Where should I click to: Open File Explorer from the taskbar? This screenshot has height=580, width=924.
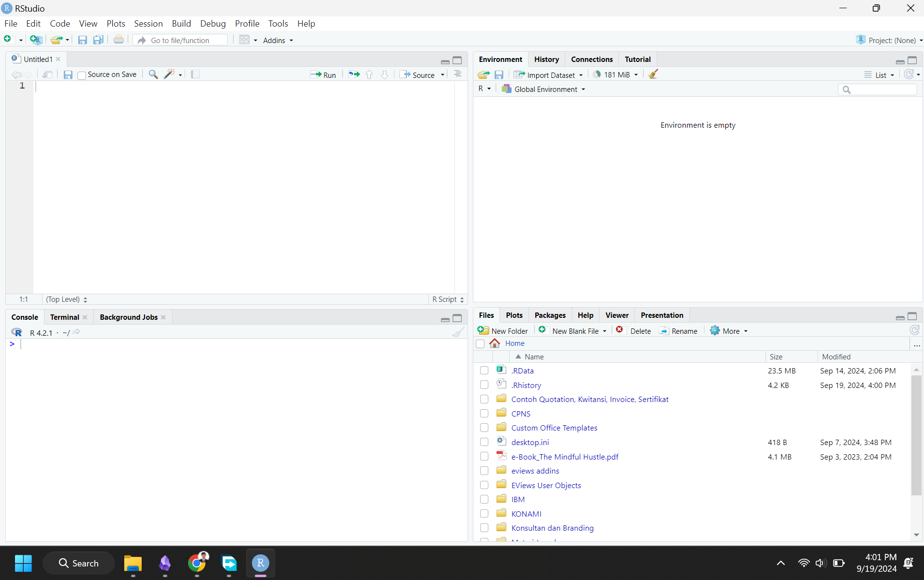132,563
